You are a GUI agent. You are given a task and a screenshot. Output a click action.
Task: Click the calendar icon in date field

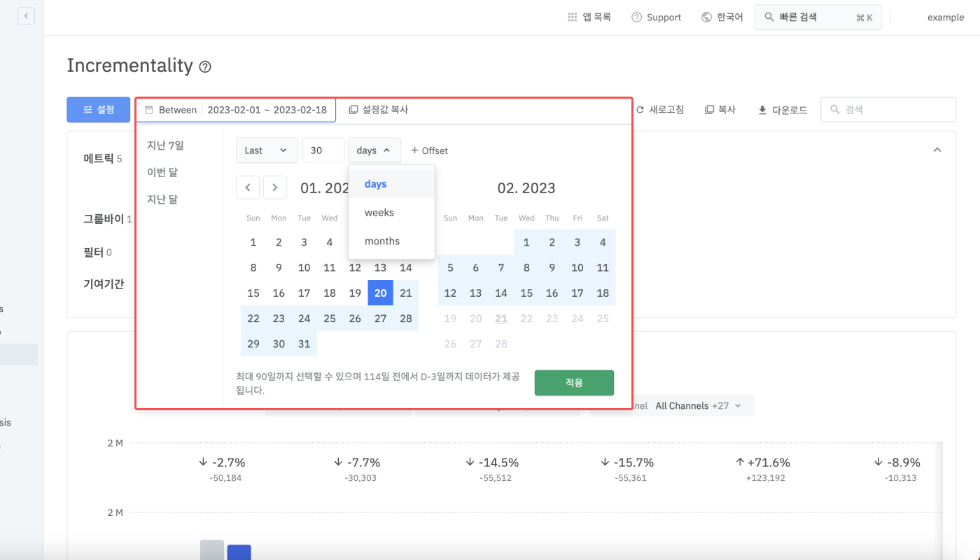[x=149, y=110]
